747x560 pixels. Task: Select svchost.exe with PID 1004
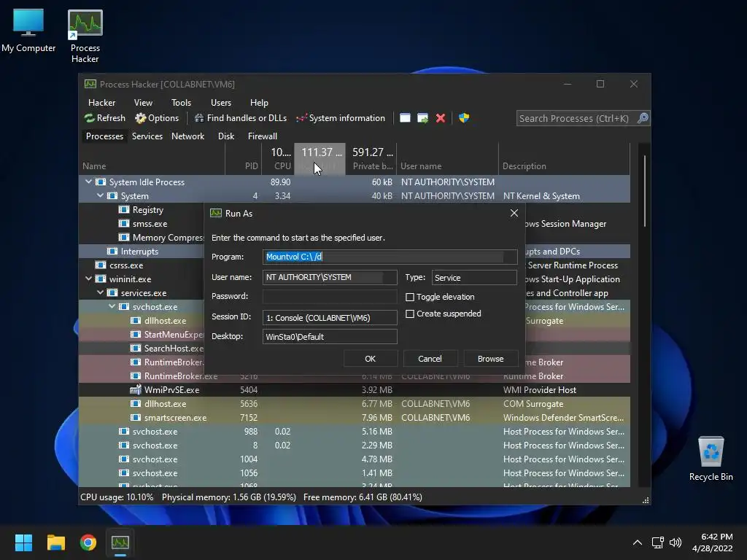(x=355, y=459)
